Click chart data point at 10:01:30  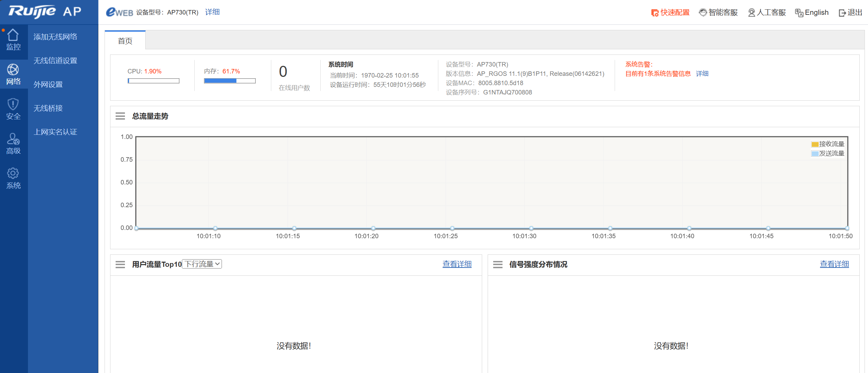click(x=531, y=228)
